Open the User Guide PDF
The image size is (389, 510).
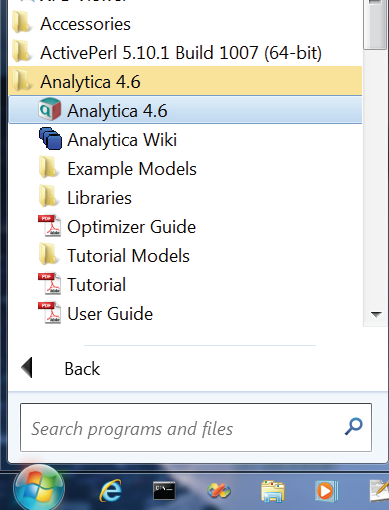185,314
